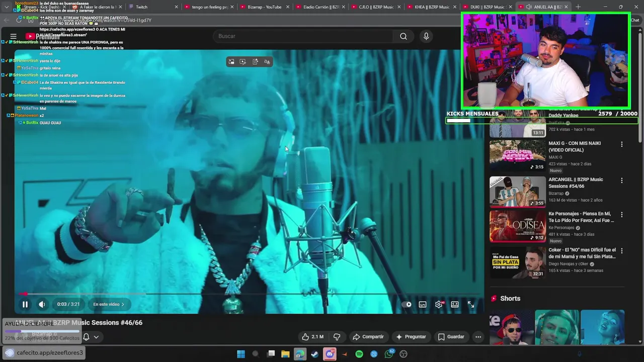Viewport: 644px width, 362px height.
Task: Seek using the video progress bar
Action: [250, 294]
